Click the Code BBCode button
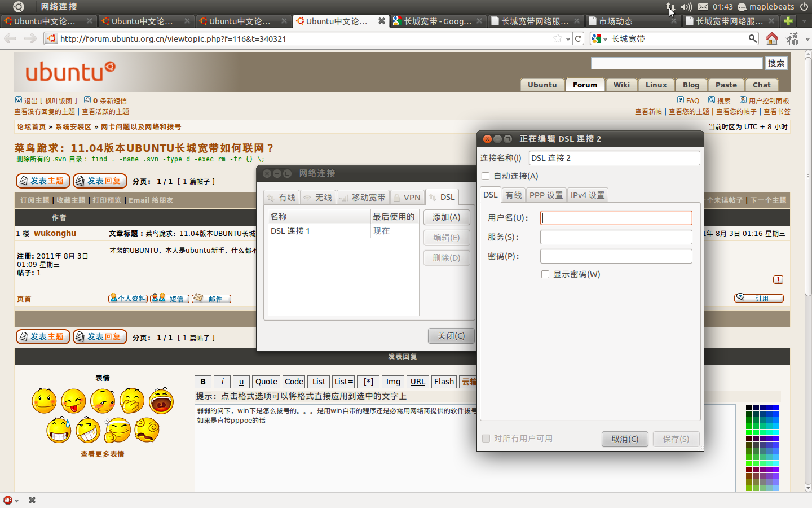 click(294, 382)
